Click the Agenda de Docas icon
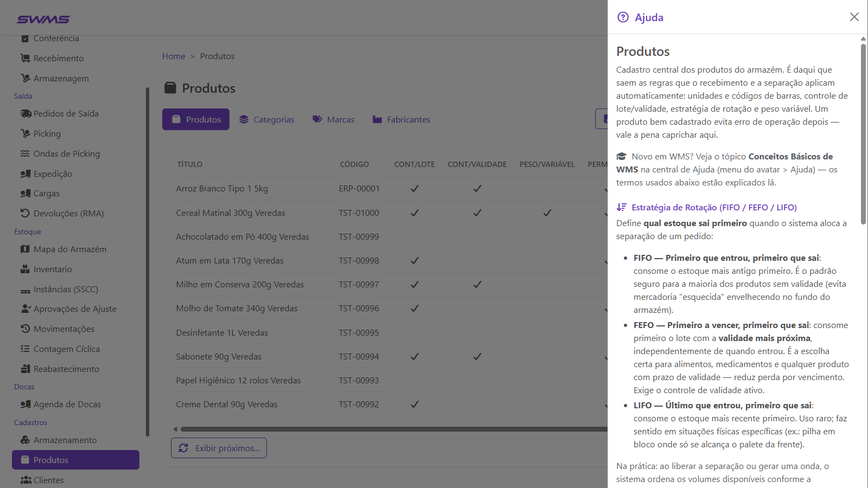 coord(25,404)
